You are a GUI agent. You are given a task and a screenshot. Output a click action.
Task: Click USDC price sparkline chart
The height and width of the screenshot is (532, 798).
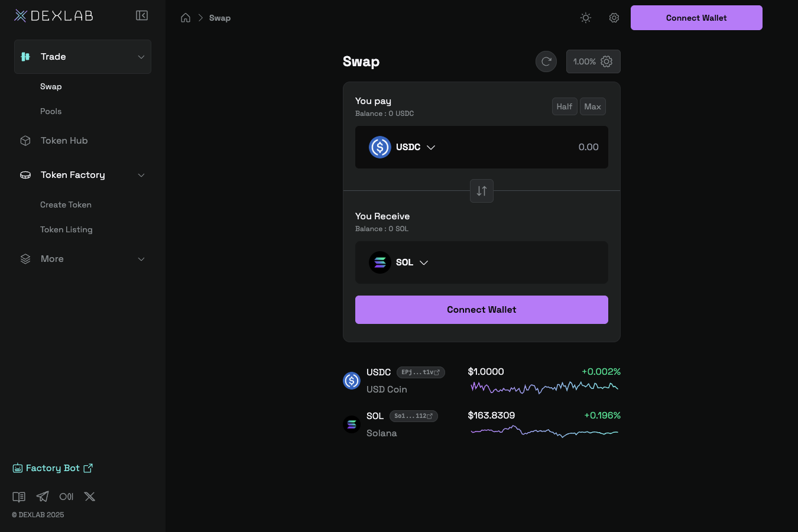tap(544, 388)
